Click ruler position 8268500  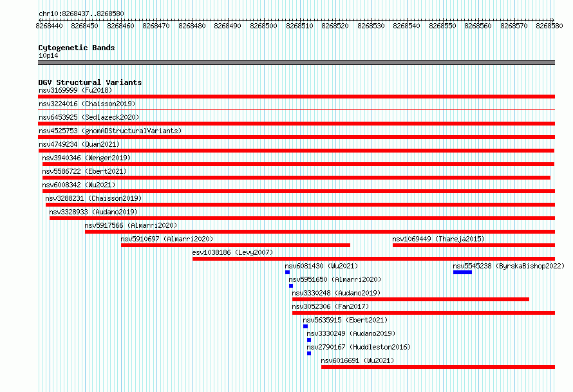point(263,26)
